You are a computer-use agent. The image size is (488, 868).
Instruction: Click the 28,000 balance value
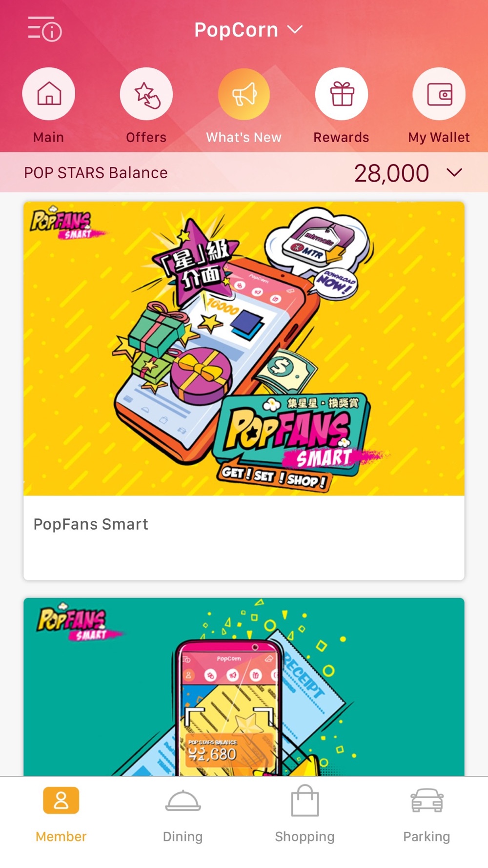tap(392, 173)
